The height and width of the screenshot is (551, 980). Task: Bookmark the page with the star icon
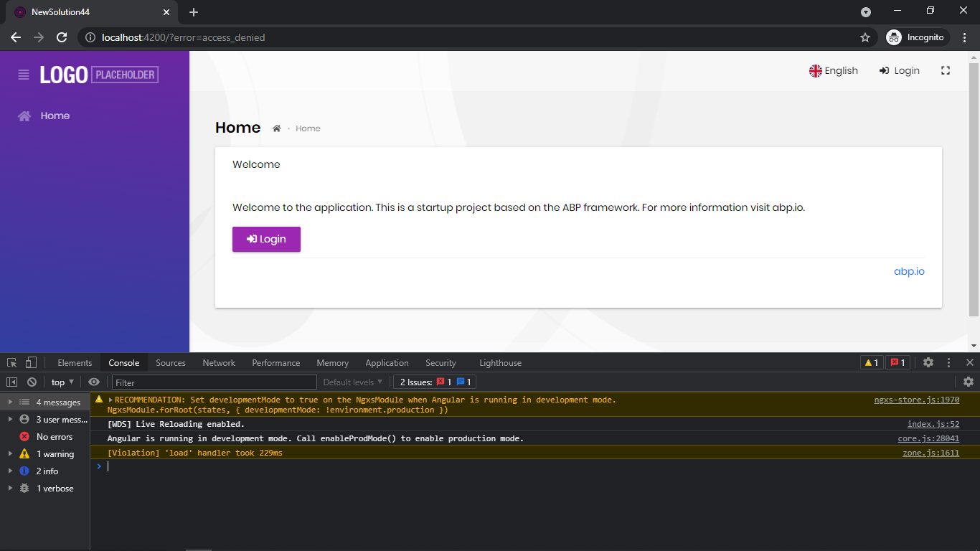pyautogui.click(x=865, y=37)
